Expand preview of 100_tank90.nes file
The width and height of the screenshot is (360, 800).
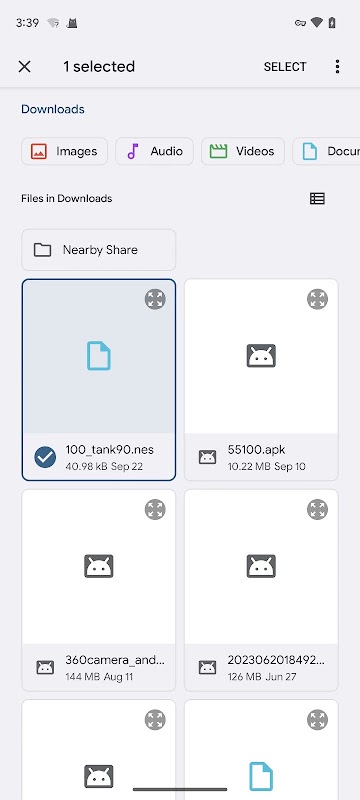155,299
